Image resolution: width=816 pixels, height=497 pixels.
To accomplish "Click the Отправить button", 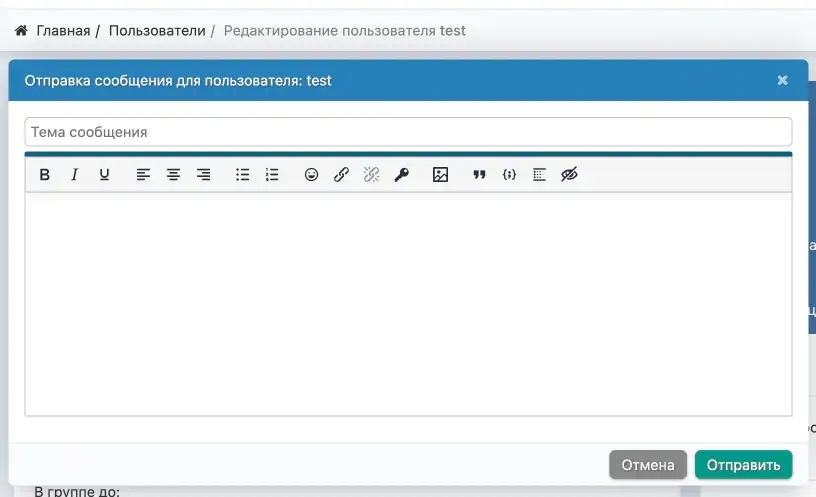I will (x=743, y=465).
